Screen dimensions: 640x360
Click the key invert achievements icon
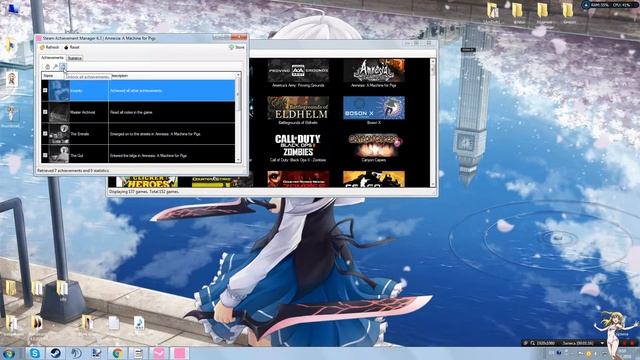point(55,66)
